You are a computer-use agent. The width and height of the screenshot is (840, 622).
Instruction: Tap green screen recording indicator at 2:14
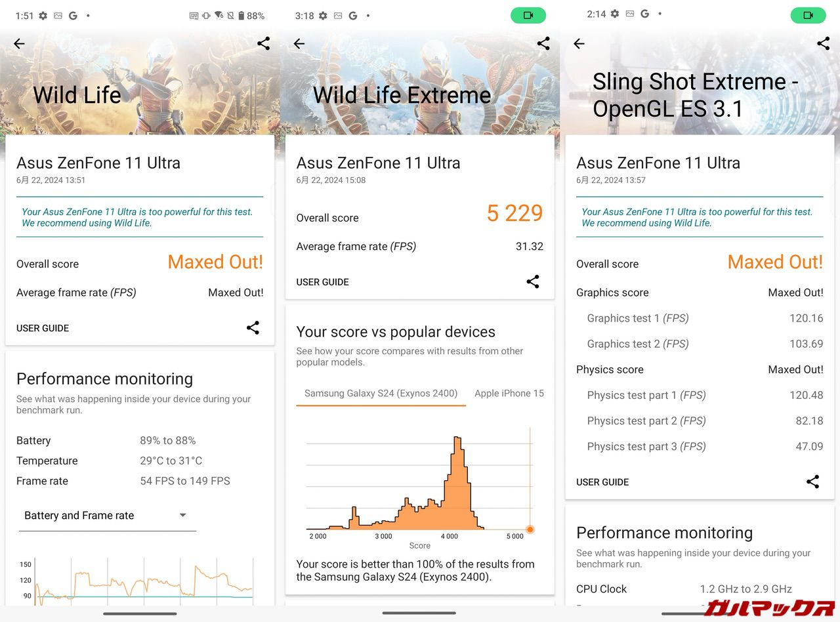point(808,15)
